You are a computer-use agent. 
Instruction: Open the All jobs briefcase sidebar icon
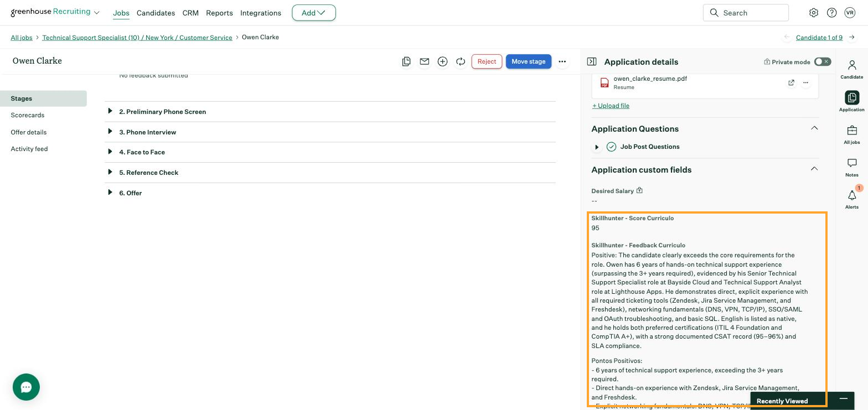pos(852,134)
